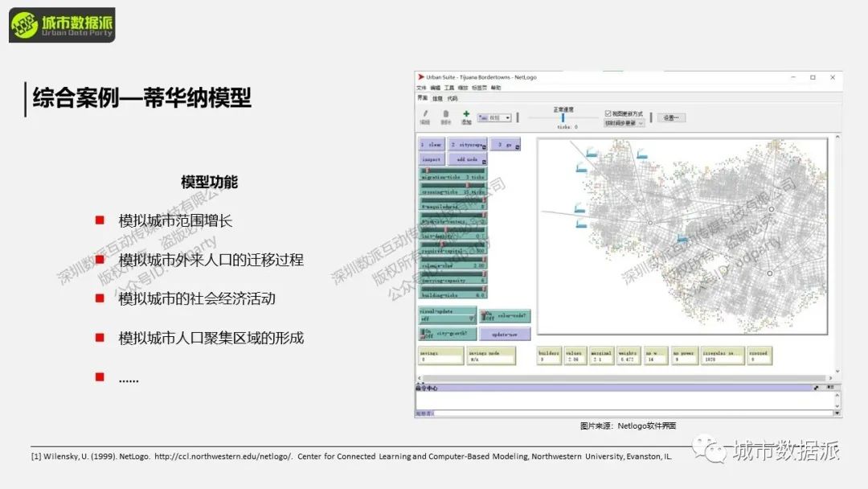The image size is (868, 489).
Task: Toggle the color-code? switch
Action: coord(506,316)
